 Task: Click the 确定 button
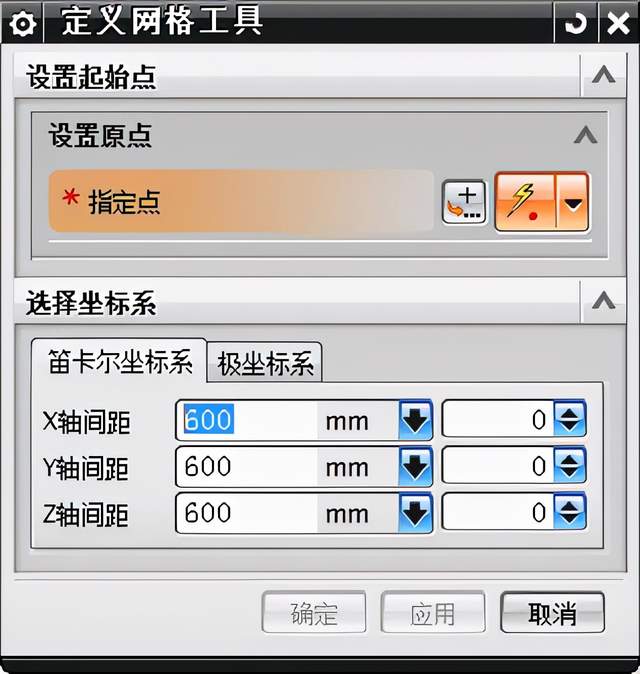(314, 613)
